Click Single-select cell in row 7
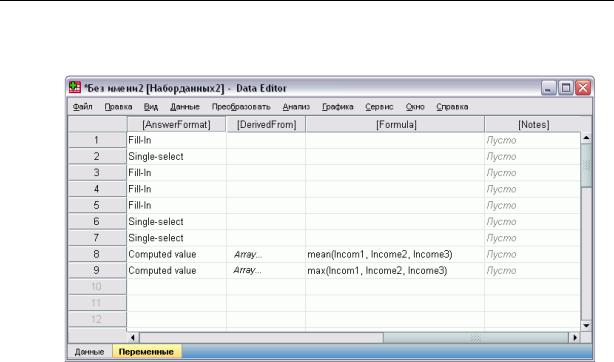Screen dimensions: 614x362 [x=177, y=238]
